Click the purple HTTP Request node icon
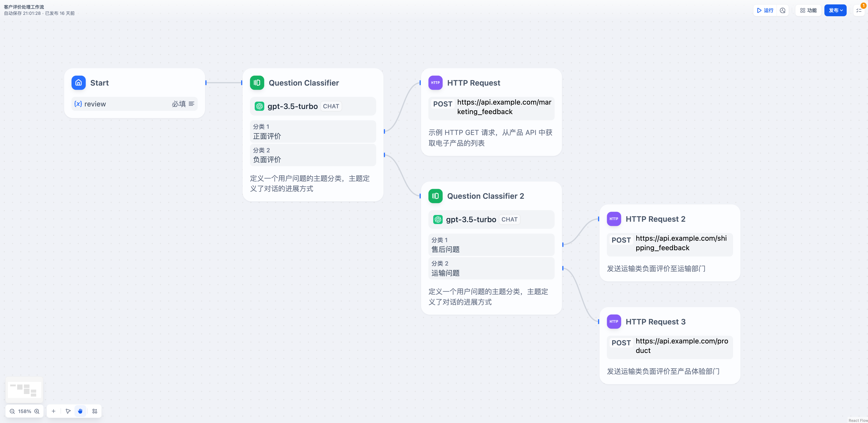Viewport: 868px width, 423px height. point(435,83)
